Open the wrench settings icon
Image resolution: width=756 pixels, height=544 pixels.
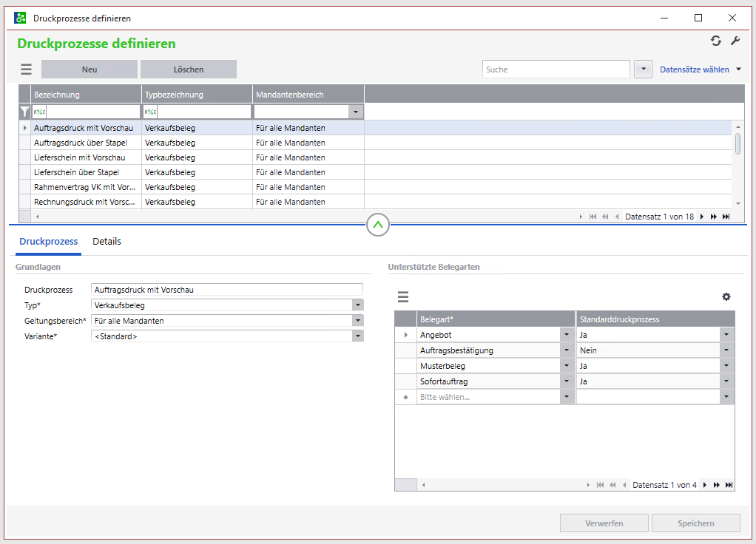[735, 41]
